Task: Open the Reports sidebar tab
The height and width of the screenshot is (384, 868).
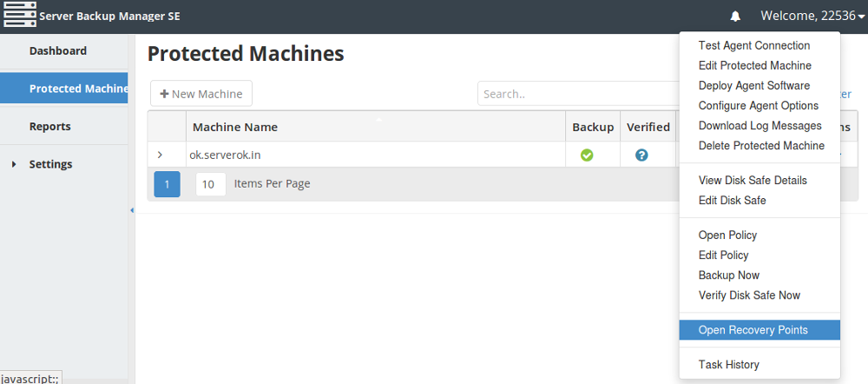Action: coord(50,127)
